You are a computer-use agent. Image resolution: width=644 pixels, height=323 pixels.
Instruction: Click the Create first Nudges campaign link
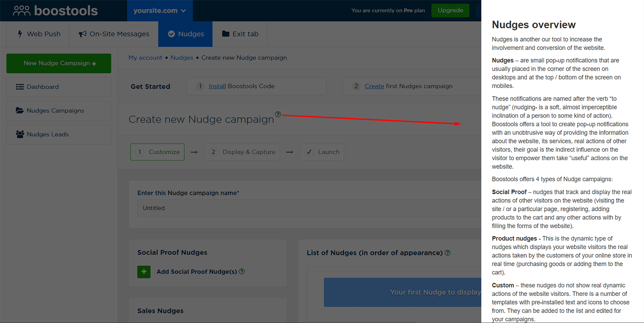click(374, 86)
